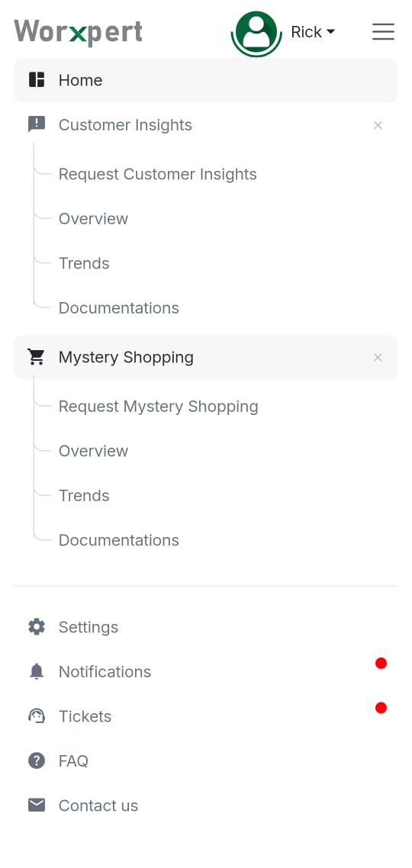Open the Rick user dropdown
Image resolution: width=412 pixels, height=868 pixels.
click(313, 32)
